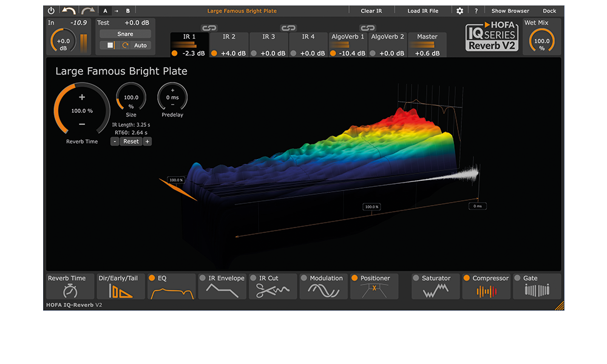Screen dimensions: 607x364
Task: Enable the IR Envelope power dot
Action: point(203,278)
